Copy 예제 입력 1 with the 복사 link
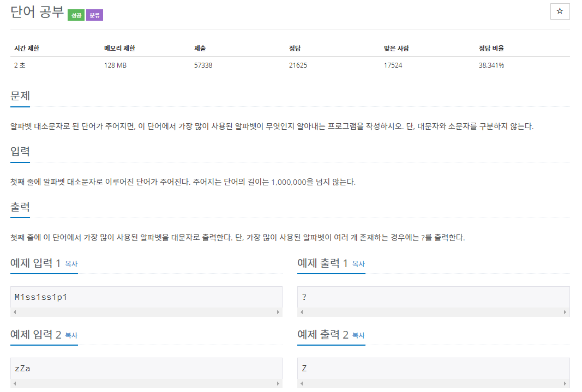The width and height of the screenshot is (582, 392). coord(71,264)
